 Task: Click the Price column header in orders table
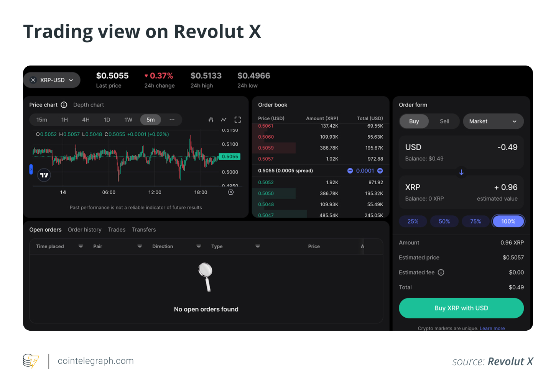(x=314, y=246)
